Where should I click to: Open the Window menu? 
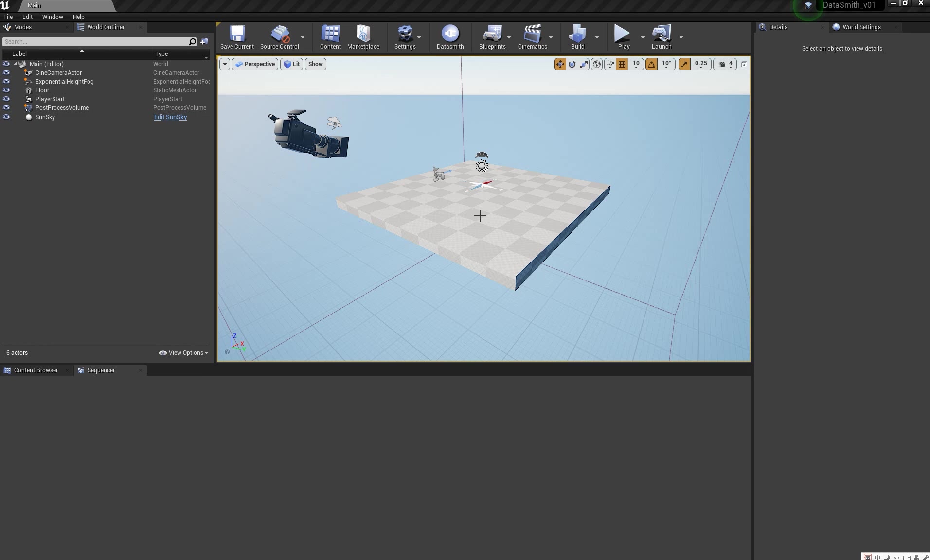(x=53, y=17)
